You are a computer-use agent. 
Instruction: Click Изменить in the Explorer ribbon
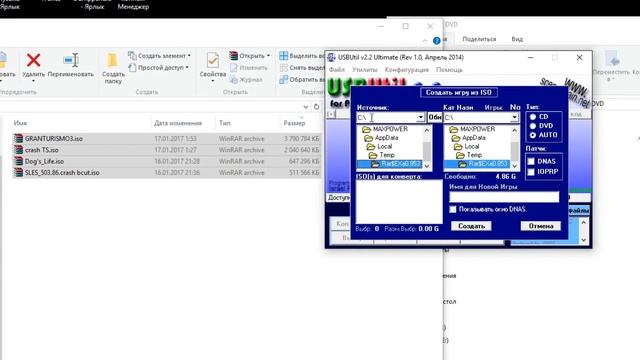click(249, 68)
